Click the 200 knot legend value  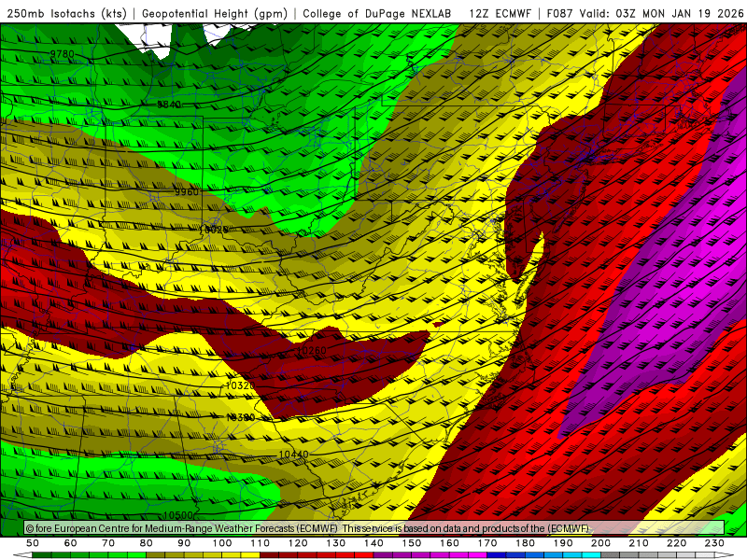(x=601, y=543)
